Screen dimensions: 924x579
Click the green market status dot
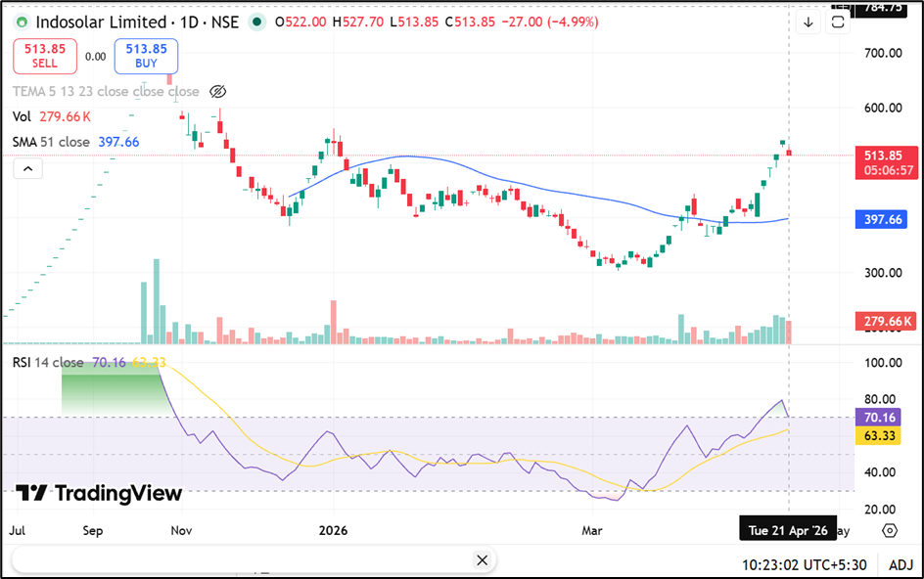pyautogui.click(x=256, y=22)
